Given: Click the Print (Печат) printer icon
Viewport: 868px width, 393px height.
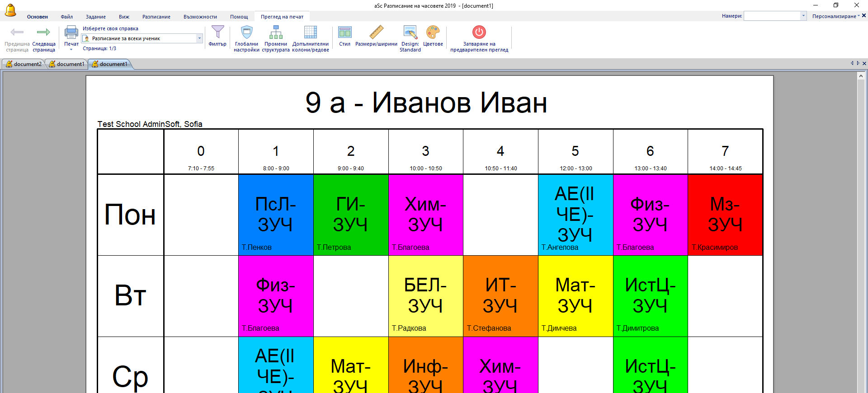Looking at the screenshot, I should 71,33.
